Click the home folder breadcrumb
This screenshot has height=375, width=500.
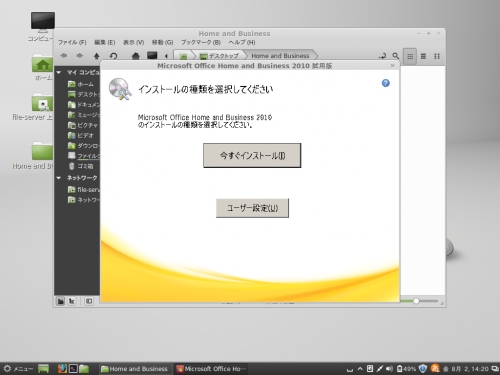tap(183, 56)
